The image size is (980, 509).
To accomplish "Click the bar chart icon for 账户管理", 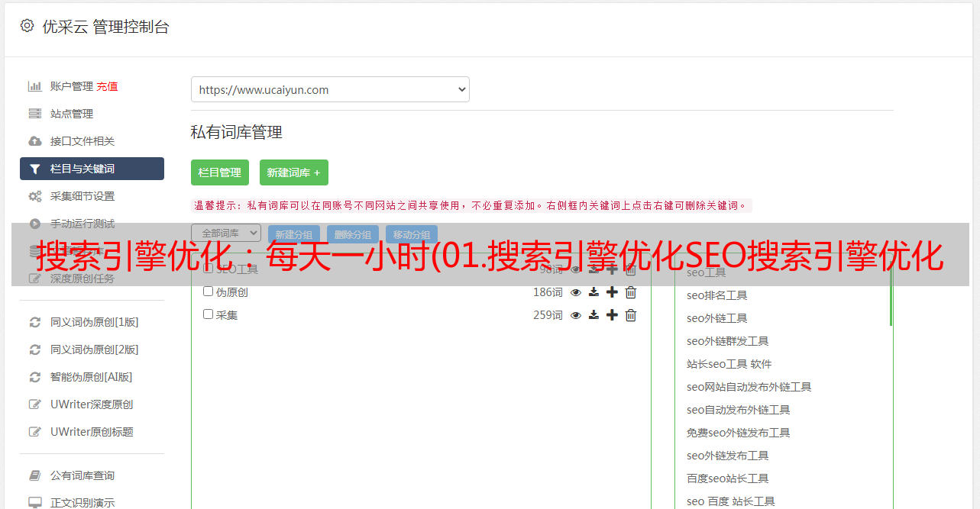I will pyautogui.click(x=35, y=86).
